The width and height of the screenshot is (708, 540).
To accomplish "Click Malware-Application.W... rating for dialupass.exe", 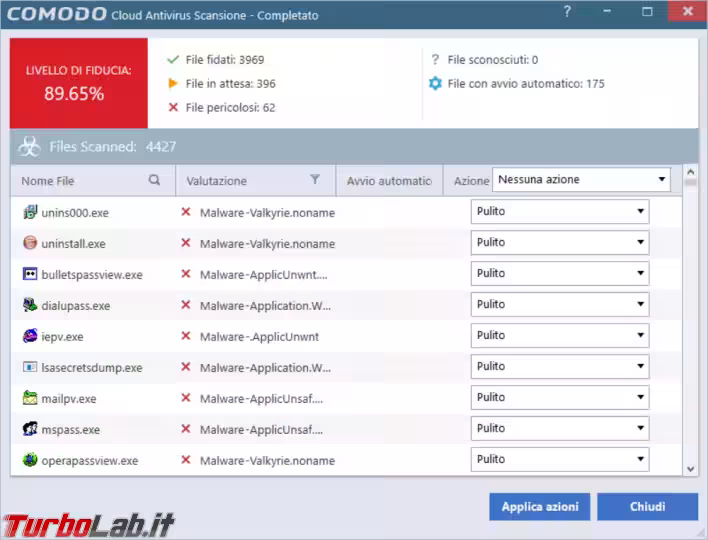I will 266,306.
